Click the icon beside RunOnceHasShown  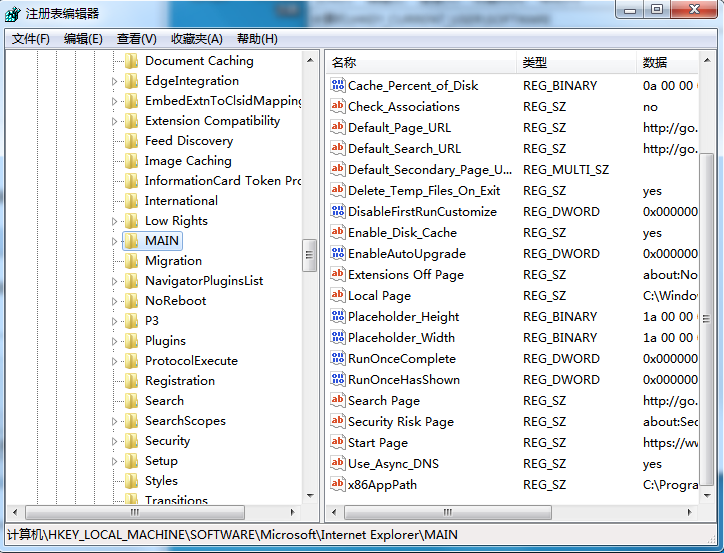[338, 379]
